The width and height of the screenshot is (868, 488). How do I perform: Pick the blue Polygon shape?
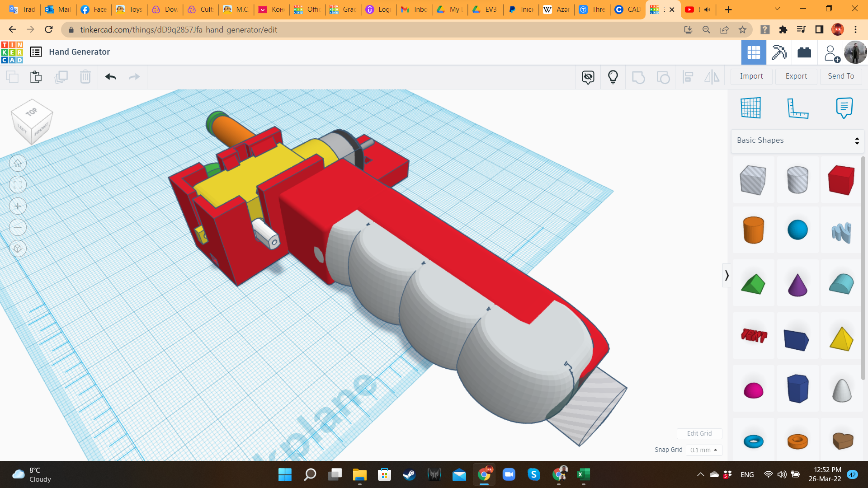coord(797,388)
